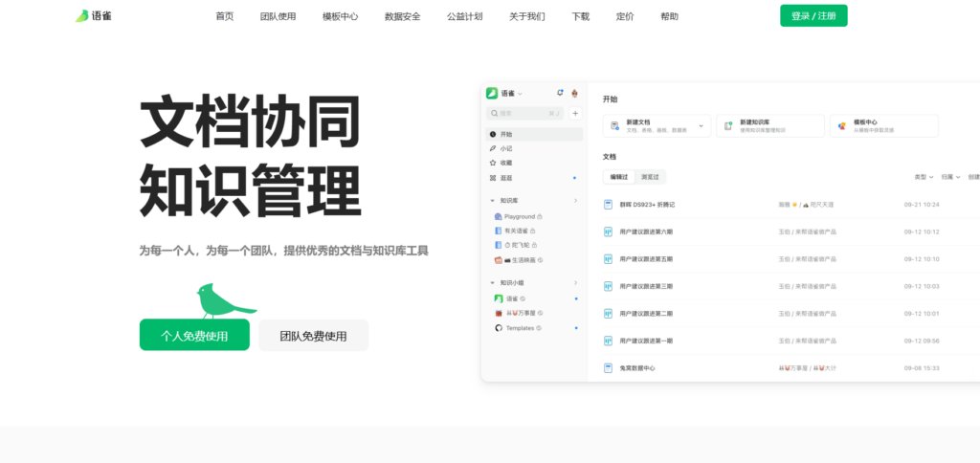Screen dimensions: 980x463
Task: Open the 类型 filter dropdown
Action: coord(923,177)
